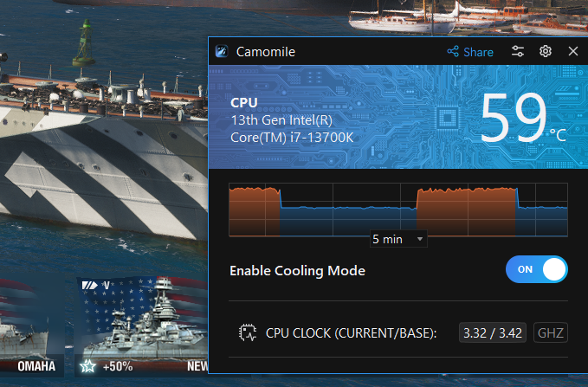Click the GHZ unit label
The height and width of the screenshot is (387, 588).
(551, 333)
